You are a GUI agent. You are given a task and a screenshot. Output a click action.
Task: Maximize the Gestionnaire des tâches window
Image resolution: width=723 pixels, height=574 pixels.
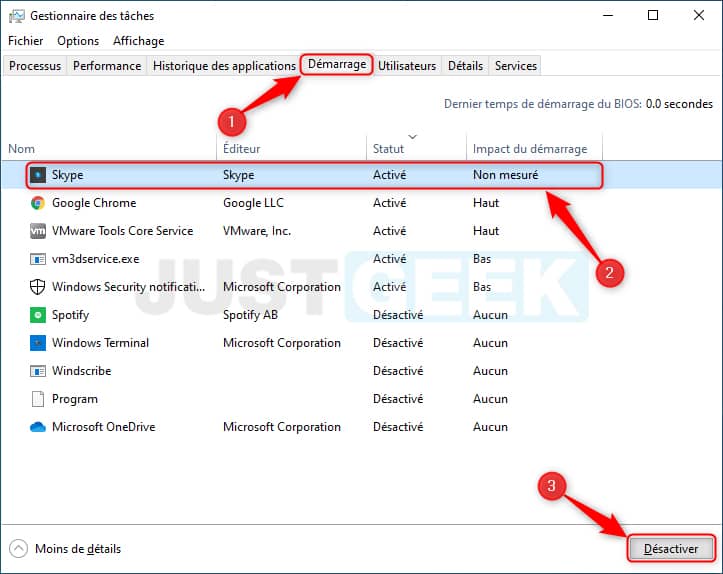coord(653,15)
